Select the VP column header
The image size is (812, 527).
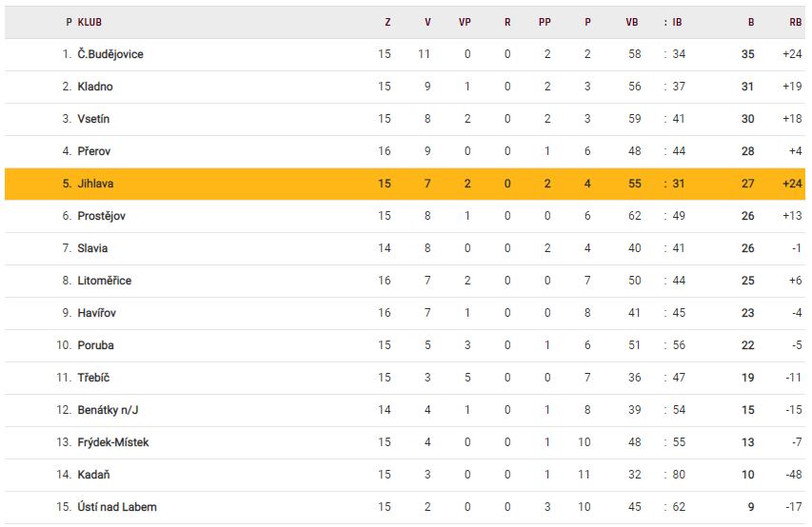click(465, 22)
